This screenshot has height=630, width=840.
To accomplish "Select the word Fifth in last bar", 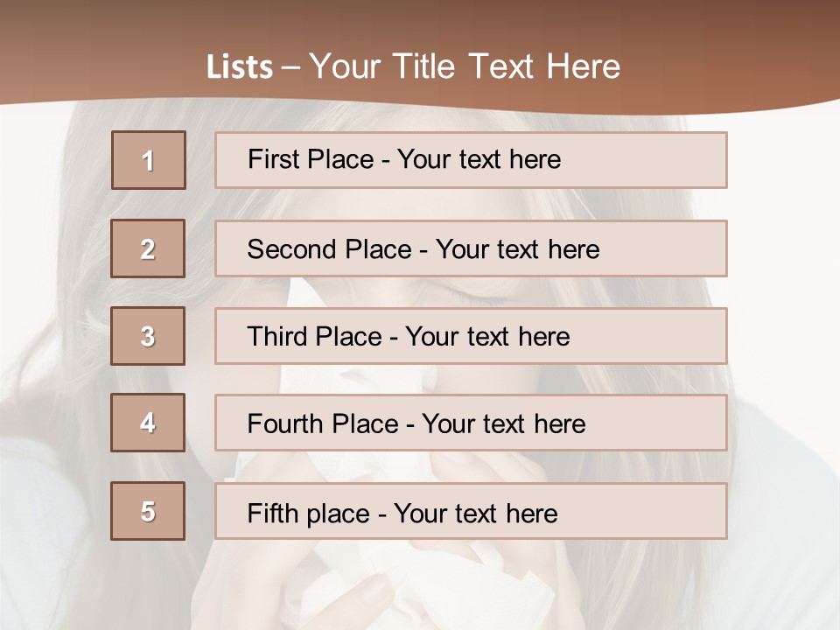I will [x=273, y=512].
